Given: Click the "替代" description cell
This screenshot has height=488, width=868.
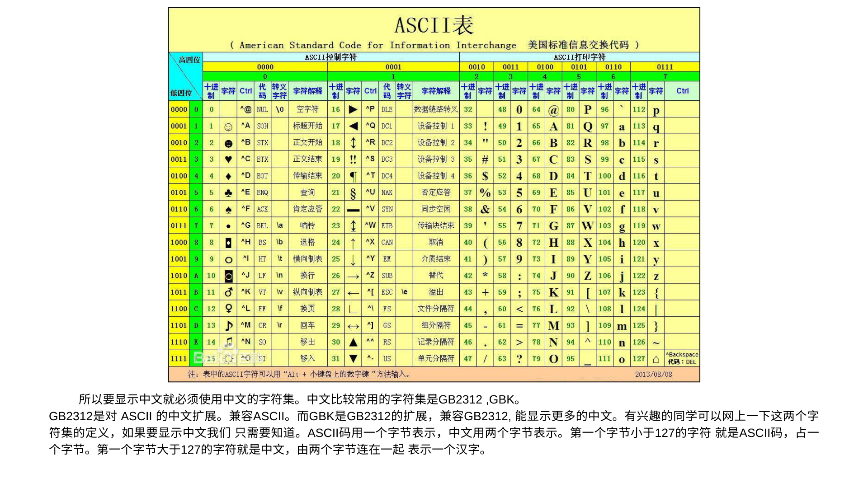Looking at the screenshot, I should point(436,276).
